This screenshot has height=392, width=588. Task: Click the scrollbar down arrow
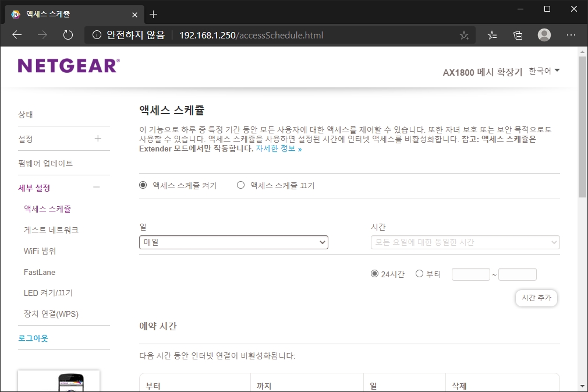click(582, 386)
